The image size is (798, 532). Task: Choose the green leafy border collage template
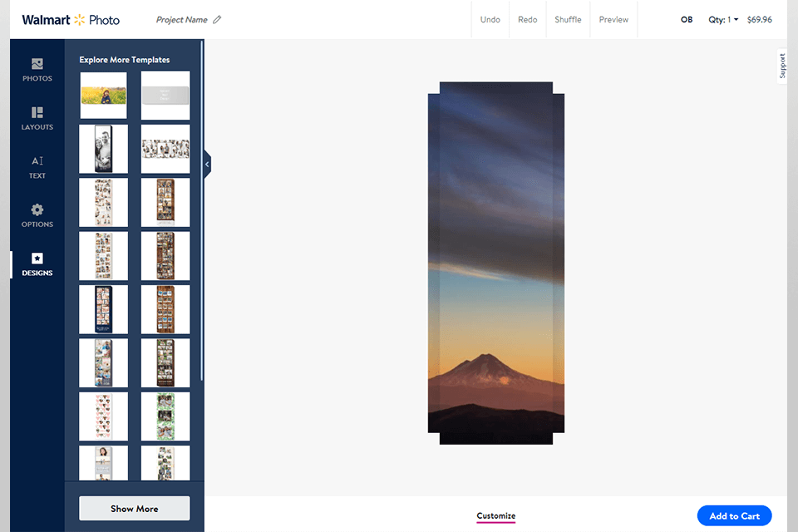165,416
